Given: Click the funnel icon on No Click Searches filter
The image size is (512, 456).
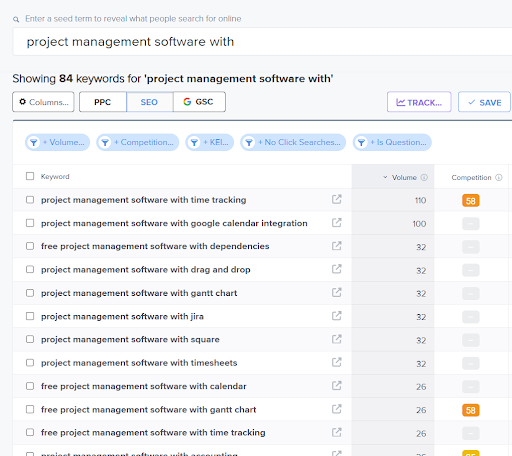Looking at the screenshot, I should 249,143.
